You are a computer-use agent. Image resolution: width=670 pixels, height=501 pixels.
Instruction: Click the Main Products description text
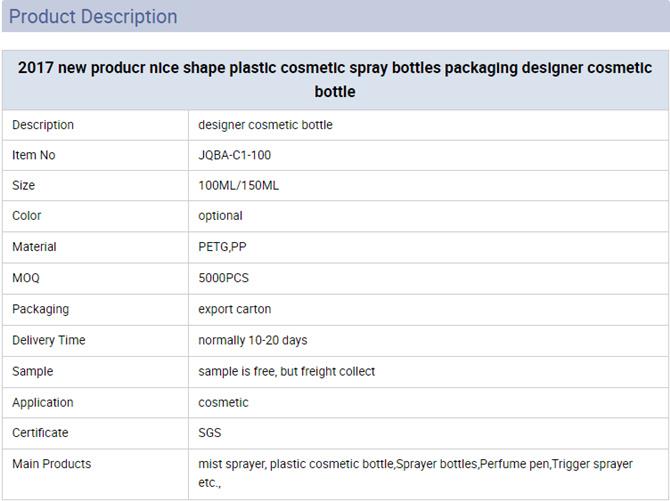point(415,473)
